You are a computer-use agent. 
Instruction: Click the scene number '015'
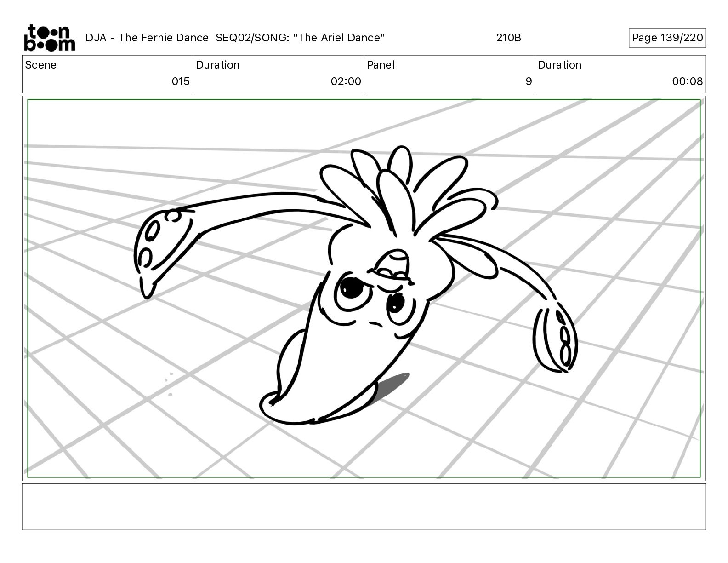[x=181, y=81]
